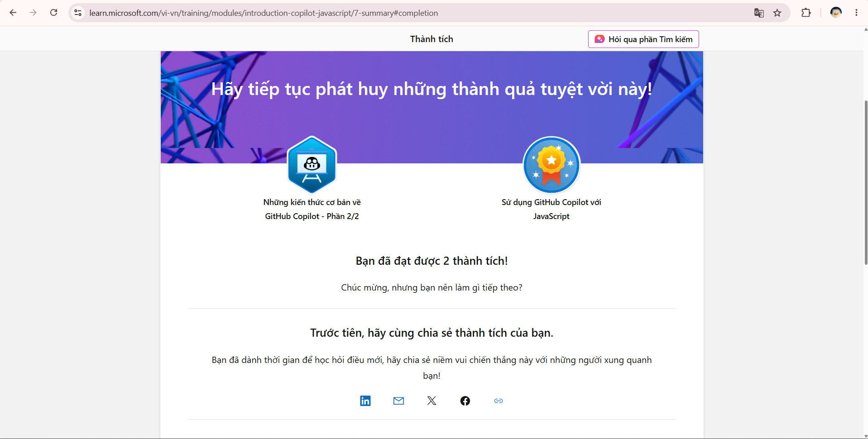Screen dimensions: 868x439
Task: Bookmark this page with the star
Action: click(777, 13)
